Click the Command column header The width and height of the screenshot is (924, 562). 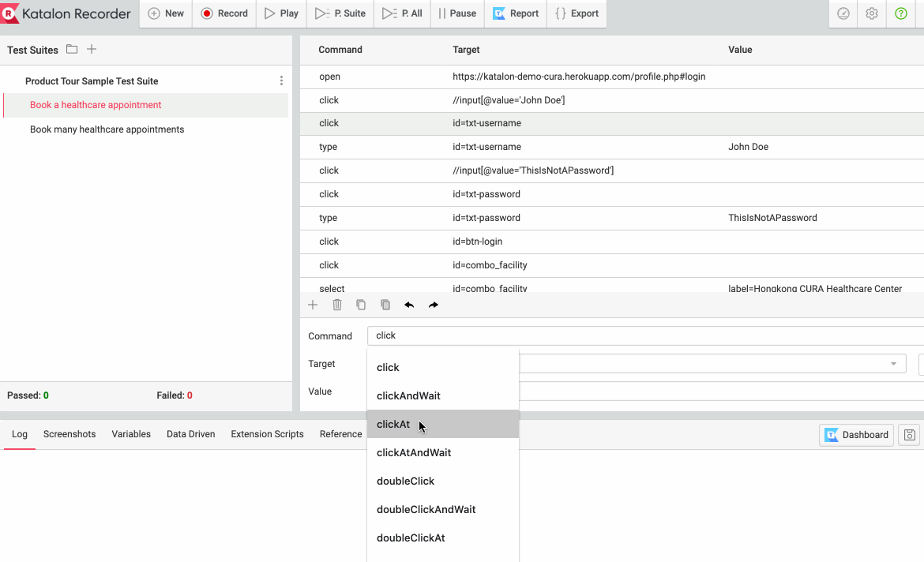click(340, 50)
